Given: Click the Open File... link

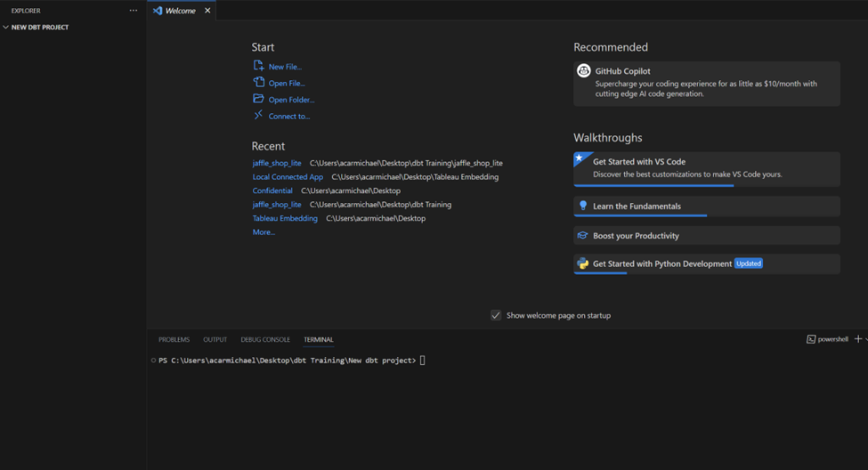Looking at the screenshot, I should click(287, 83).
